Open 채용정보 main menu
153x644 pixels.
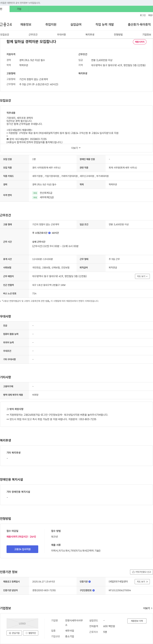coord(26,24)
